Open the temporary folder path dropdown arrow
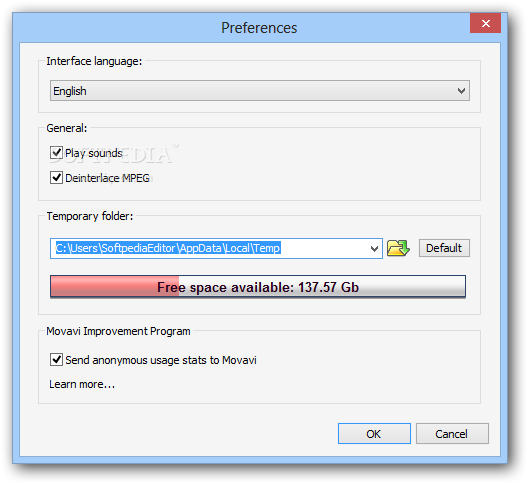This screenshot has height=484, width=528. coord(374,249)
